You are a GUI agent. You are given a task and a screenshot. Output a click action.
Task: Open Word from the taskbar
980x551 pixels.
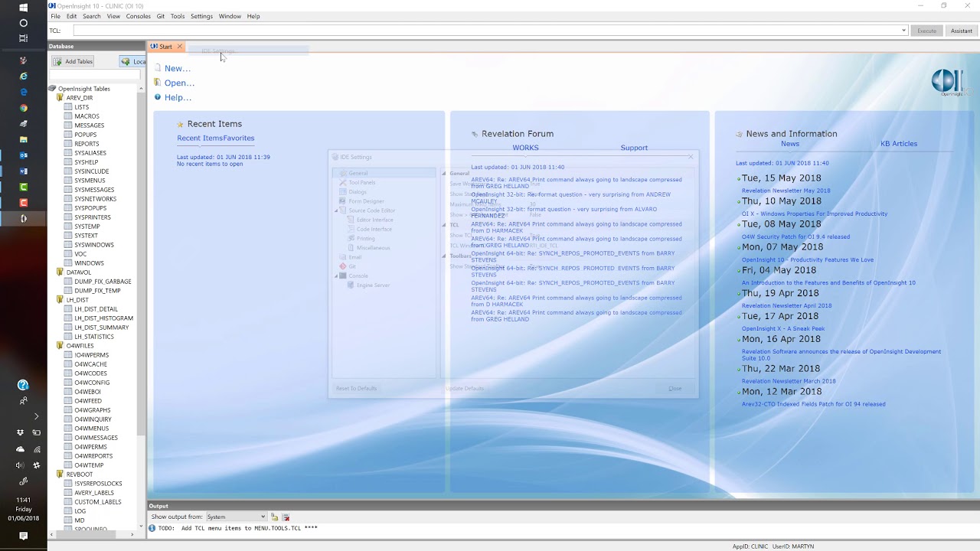tap(23, 171)
